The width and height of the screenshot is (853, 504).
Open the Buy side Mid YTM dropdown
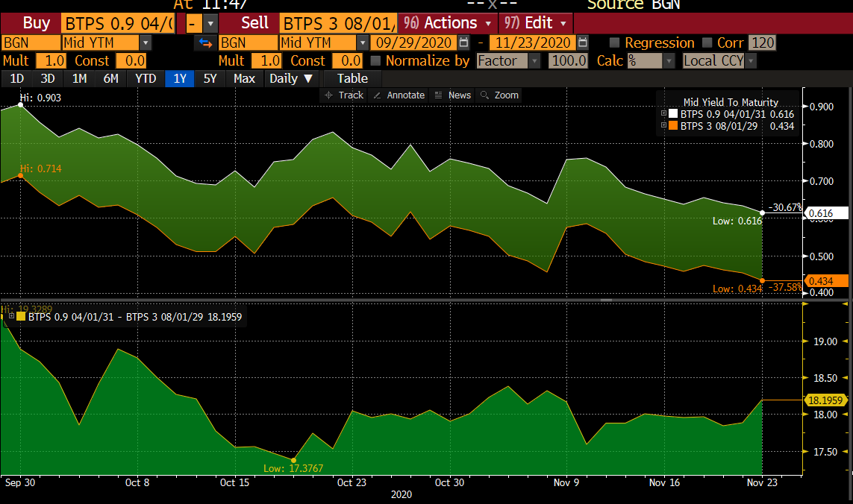146,42
